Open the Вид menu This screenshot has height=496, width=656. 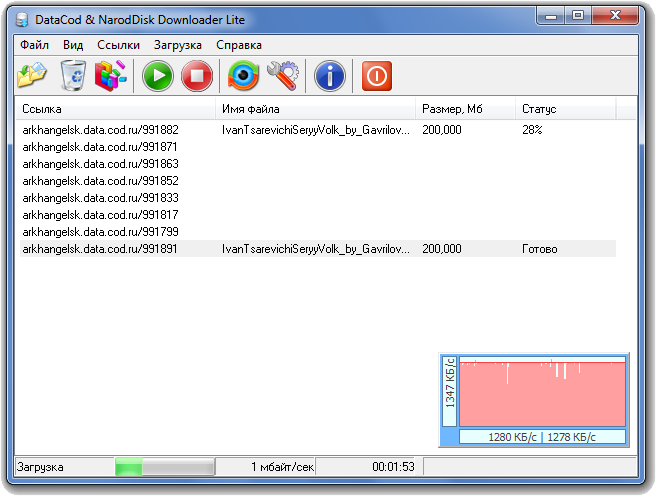coord(73,45)
